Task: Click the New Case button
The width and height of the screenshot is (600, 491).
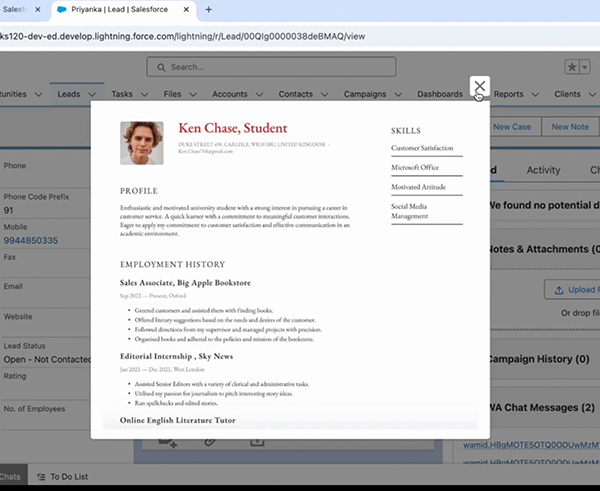Action: (x=512, y=127)
